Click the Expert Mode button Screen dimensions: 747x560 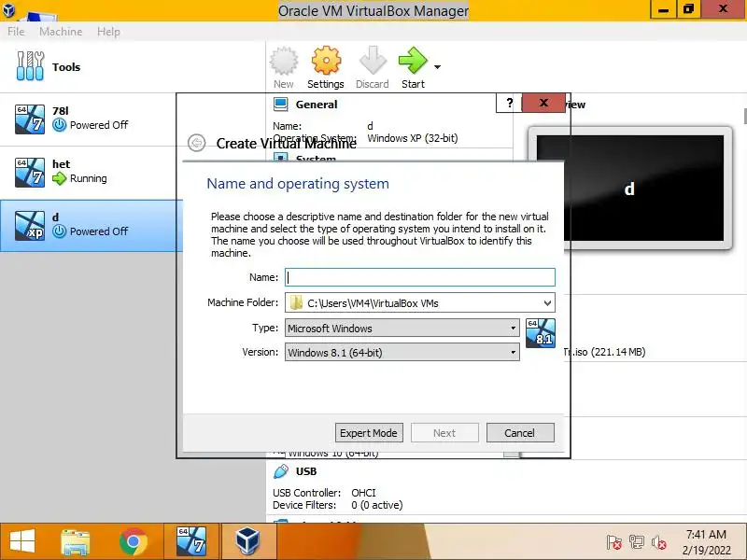(369, 433)
